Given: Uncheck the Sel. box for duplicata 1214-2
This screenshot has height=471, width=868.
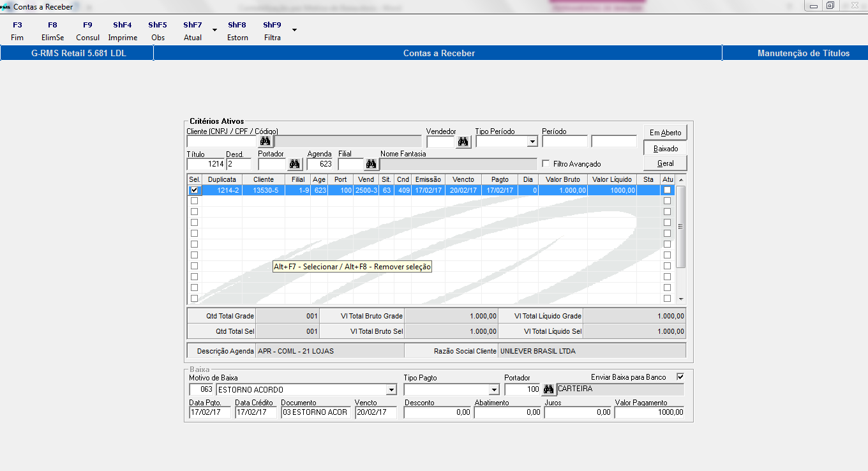Looking at the screenshot, I should point(194,190).
